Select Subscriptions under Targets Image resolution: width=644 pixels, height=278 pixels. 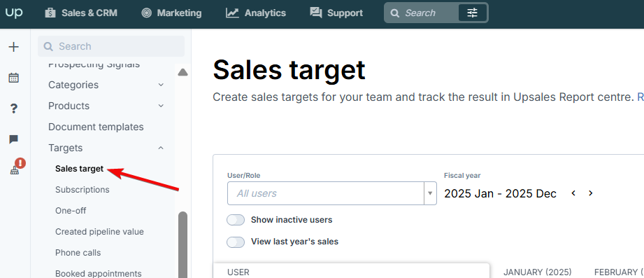click(x=82, y=190)
